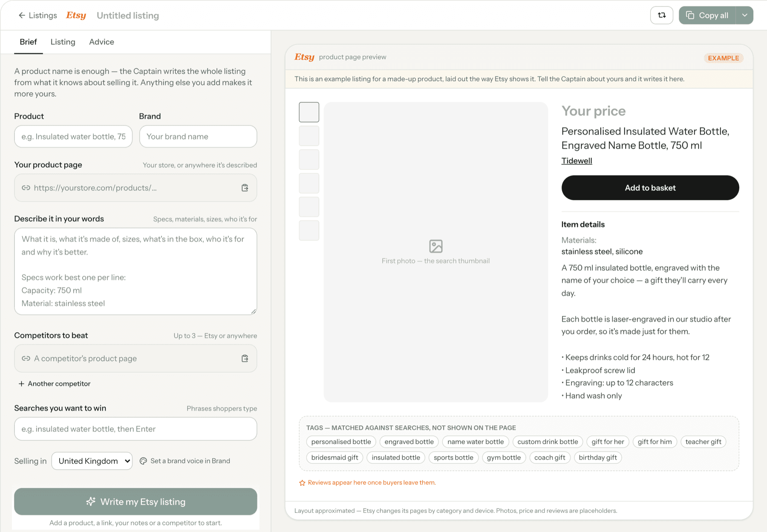Click link icon in competitor field

(x=26, y=358)
